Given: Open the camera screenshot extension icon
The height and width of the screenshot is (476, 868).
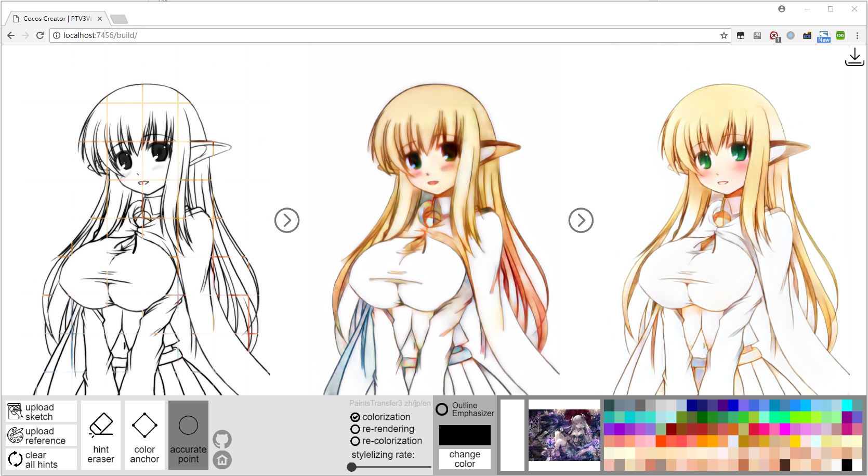Looking at the screenshot, I should (x=807, y=35).
